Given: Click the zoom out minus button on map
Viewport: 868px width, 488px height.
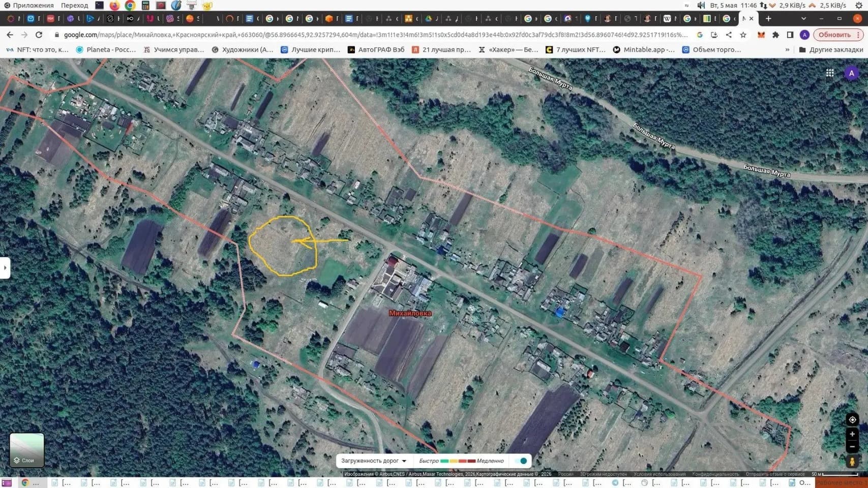Looking at the screenshot, I should click(852, 446).
